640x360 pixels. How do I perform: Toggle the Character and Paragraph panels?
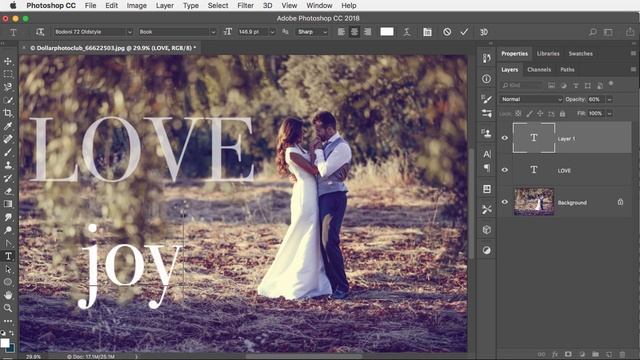click(427, 32)
